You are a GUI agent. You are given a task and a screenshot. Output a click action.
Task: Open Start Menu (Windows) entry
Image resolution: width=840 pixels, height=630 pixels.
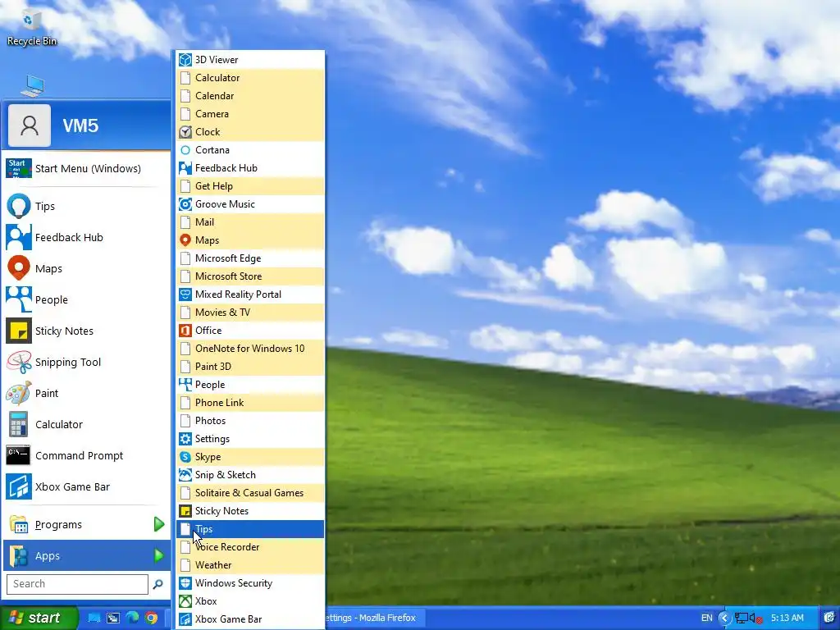tap(86, 168)
